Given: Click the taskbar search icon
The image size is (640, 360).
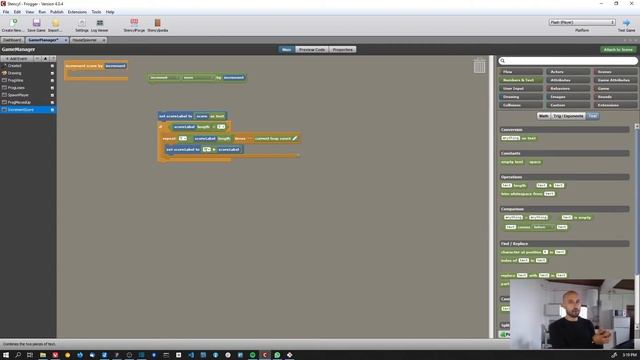Looking at the screenshot, I should pyautogui.click(x=18, y=355).
